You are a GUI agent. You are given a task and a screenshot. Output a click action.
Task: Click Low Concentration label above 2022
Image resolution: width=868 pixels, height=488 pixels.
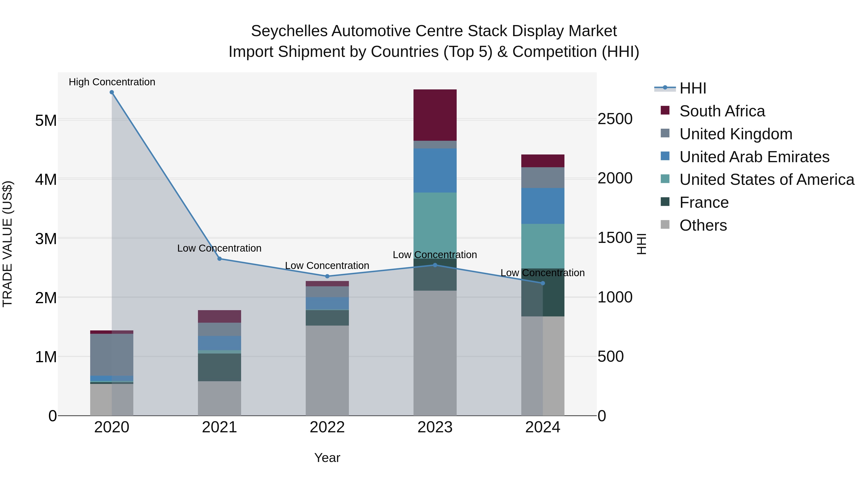click(327, 265)
